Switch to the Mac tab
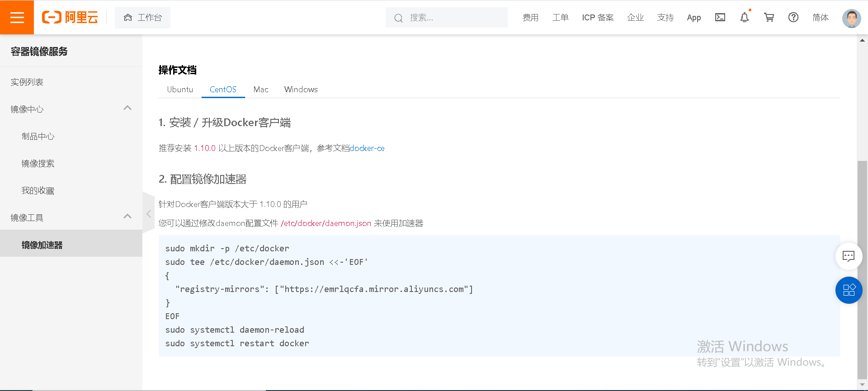 [x=261, y=90]
